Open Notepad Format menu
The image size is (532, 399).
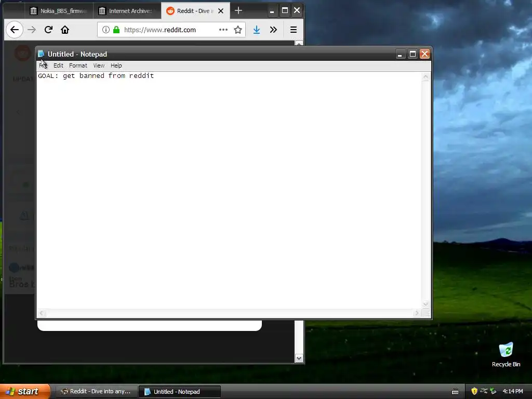[x=78, y=65]
